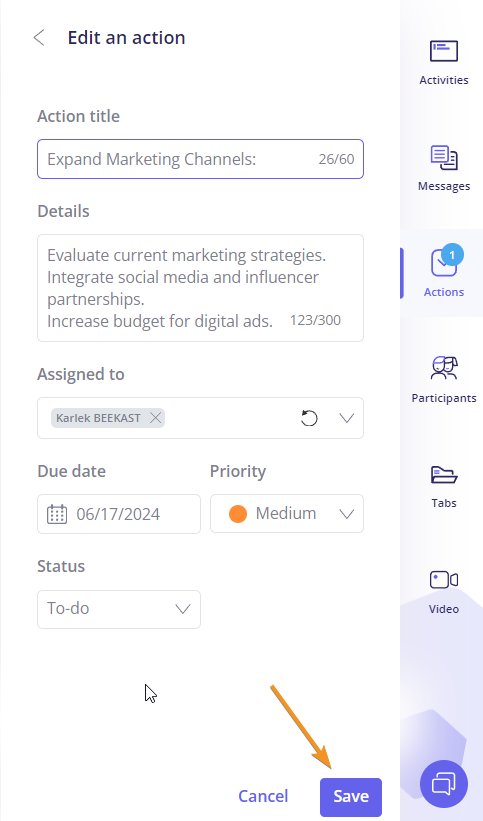This screenshot has height=821, width=483.
Task: Go back using the left chevron arrow
Action: [39, 38]
